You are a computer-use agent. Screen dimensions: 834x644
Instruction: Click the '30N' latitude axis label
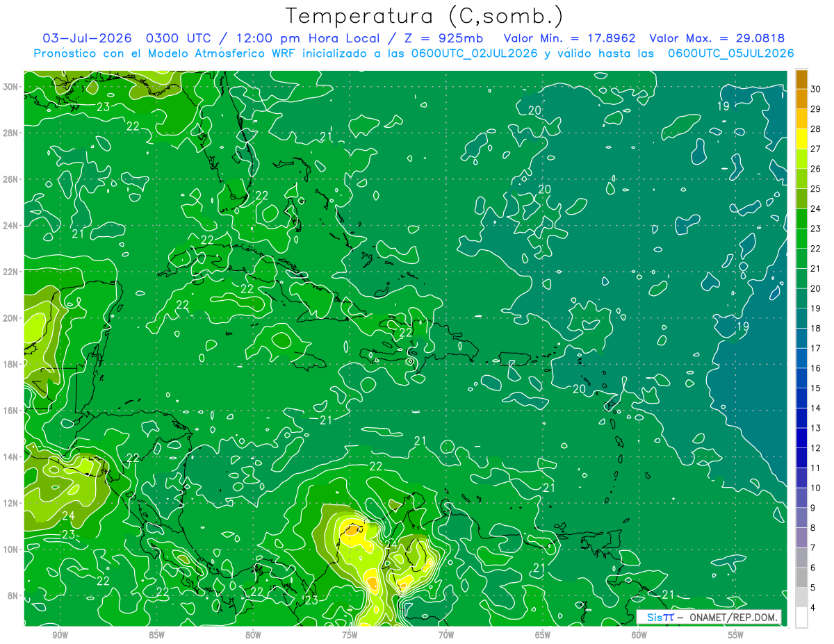[x=10, y=87]
